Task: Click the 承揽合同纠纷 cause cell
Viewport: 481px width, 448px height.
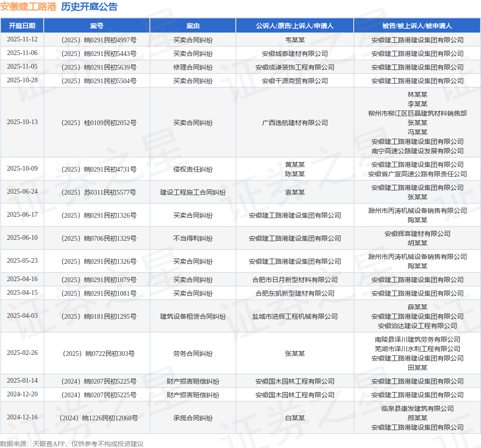Action: pos(193,418)
